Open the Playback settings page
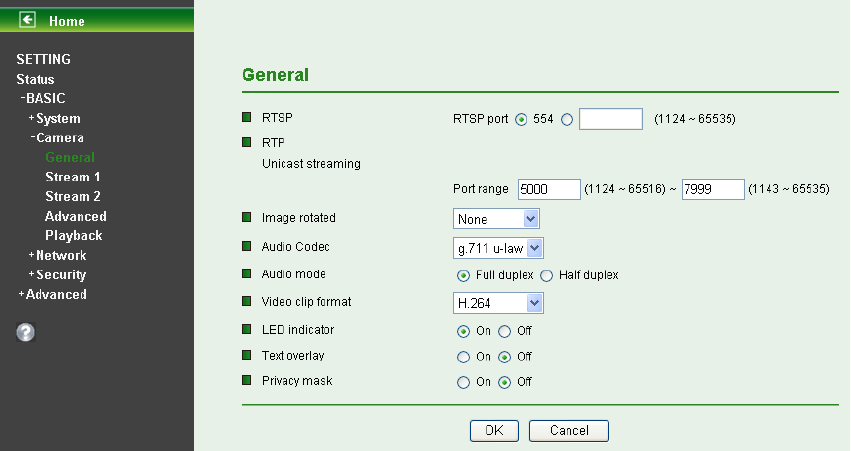 coord(74,236)
